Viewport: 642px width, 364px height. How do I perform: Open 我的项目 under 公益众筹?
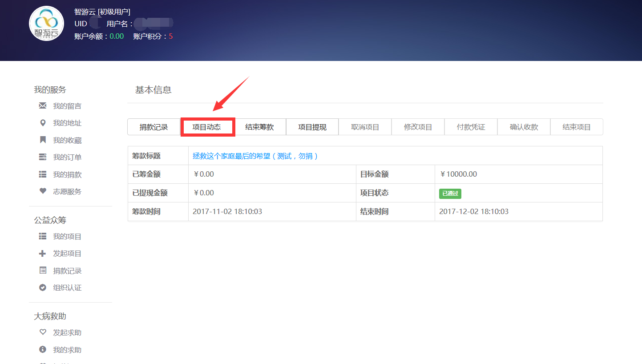point(67,236)
